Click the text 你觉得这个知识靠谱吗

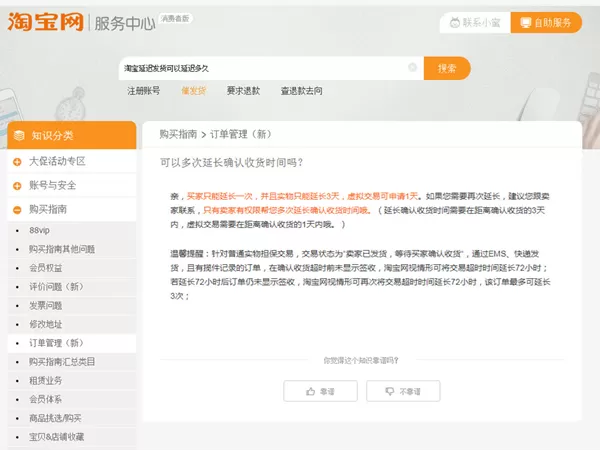click(361, 360)
